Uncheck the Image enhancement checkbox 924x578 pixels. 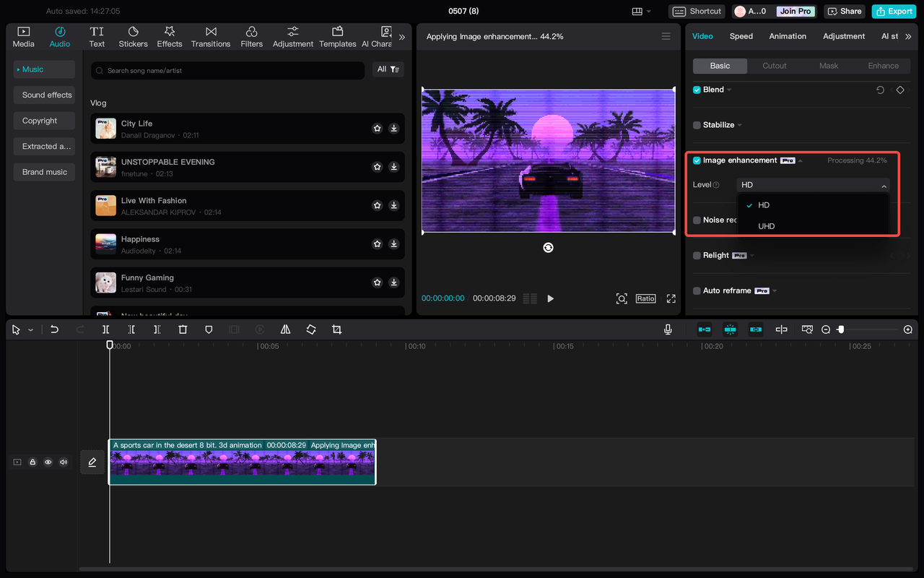(x=697, y=160)
